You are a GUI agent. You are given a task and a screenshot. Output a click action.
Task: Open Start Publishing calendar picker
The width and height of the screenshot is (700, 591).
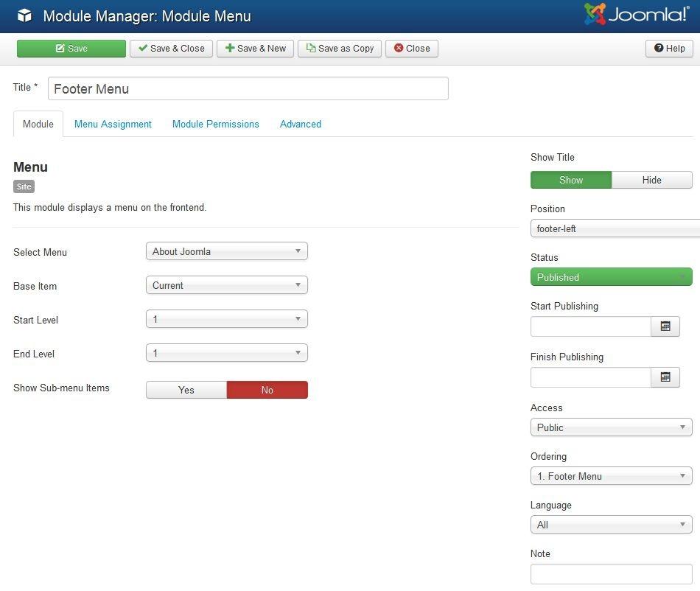665,326
